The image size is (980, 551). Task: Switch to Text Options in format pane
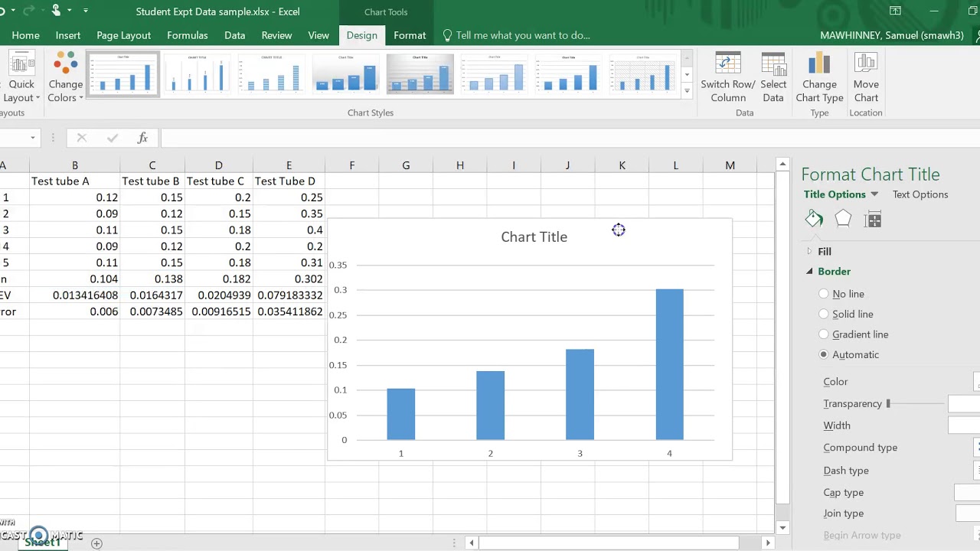(x=920, y=194)
